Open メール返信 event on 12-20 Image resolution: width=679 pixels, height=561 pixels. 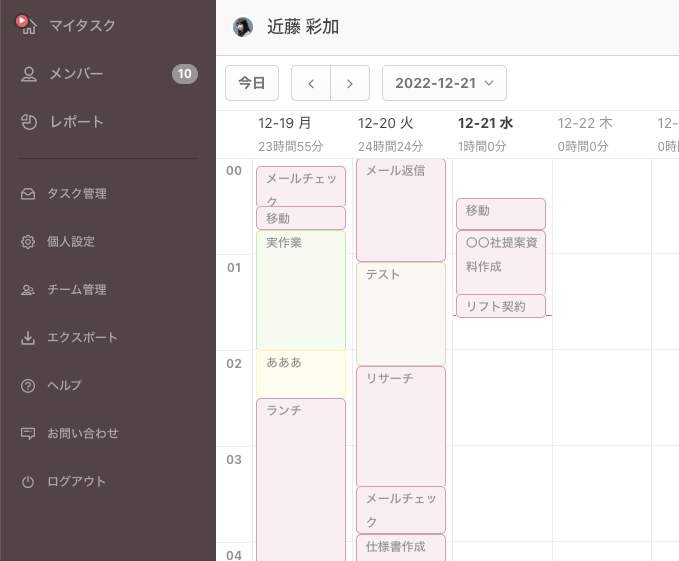click(x=401, y=210)
